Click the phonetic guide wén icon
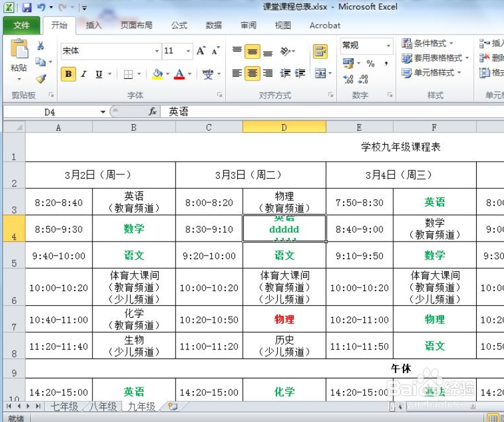This screenshot has height=422, width=504. [x=208, y=74]
